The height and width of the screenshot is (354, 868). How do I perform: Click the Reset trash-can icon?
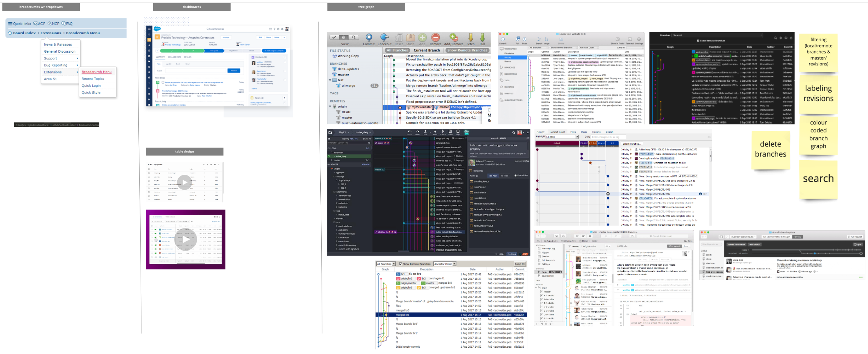(399, 37)
